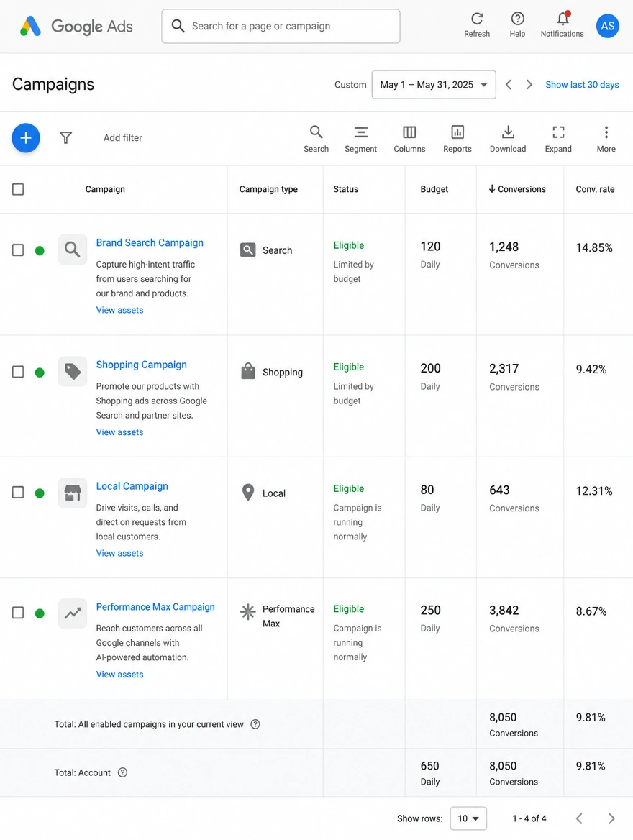The height and width of the screenshot is (840, 633).
Task: Click the magnifier icon in the search box
Action: pyautogui.click(x=178, y=26)
